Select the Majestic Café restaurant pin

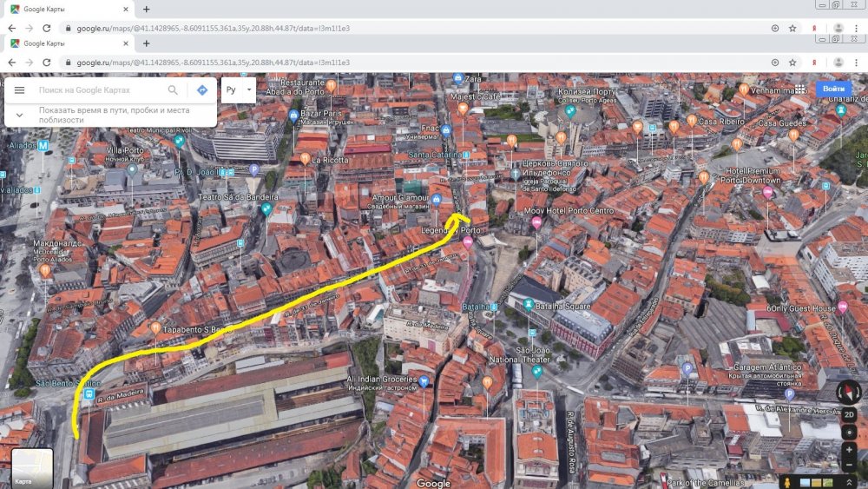pyautogui.click(x=464, y=109)
